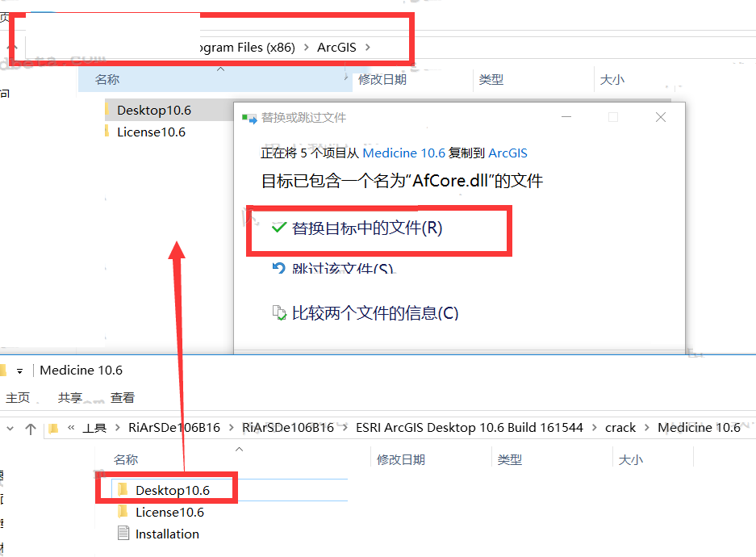Expand chevron after ESRI ArcGIS Desktop breadcrumb
The image size is (756, 557).
pyautogui.click(x=594, y=428)
